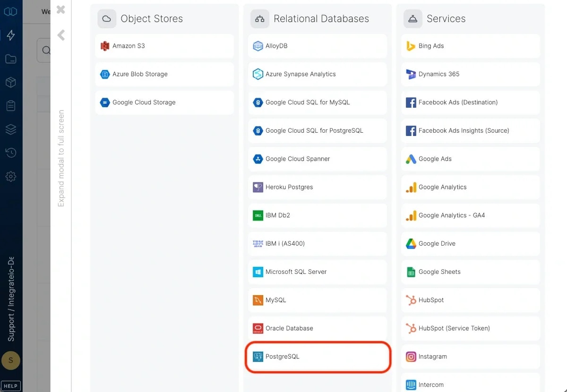Viewport: 567px width, 392px height.
Task: Open the S user avatar menu
Action: click(10, 360)
